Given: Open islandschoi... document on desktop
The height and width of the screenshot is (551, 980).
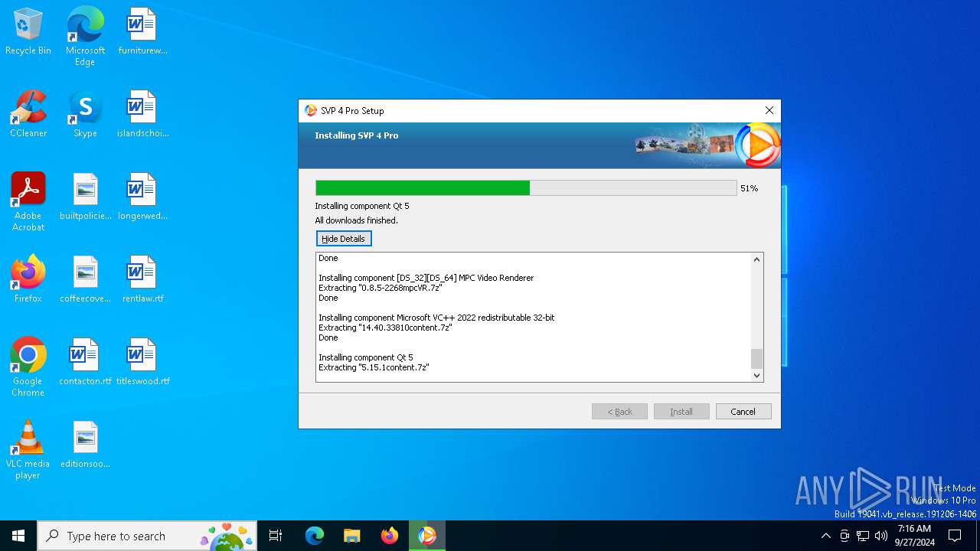Looking at the screenshot, I should 142,114.
